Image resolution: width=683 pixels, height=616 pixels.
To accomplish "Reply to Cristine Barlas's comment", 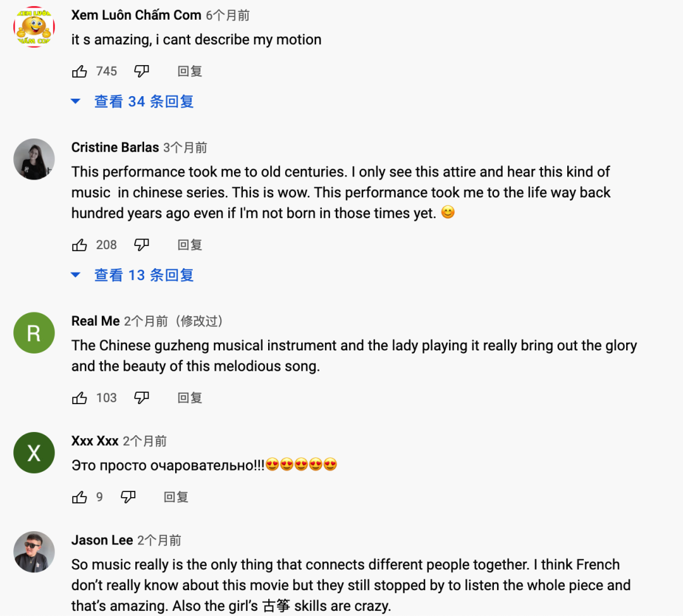I will pos(190,245).
